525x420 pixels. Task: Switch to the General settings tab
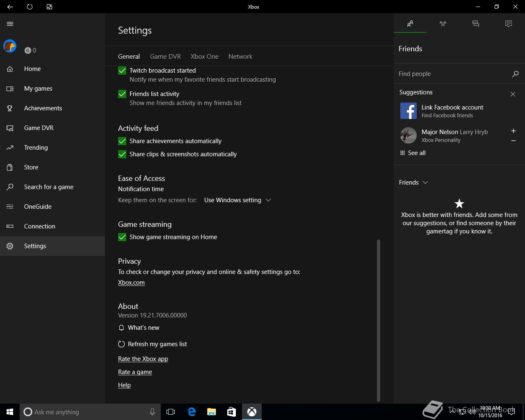pos(129,57)
